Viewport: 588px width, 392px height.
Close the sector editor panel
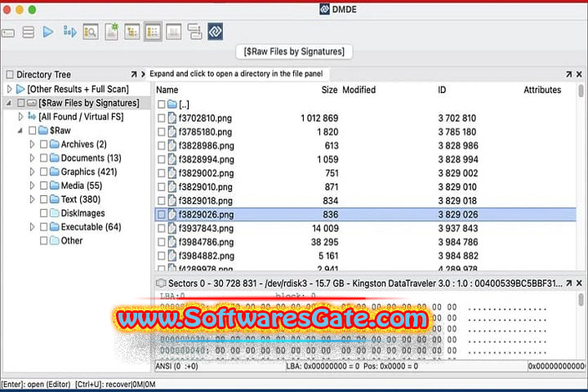pos(579,283)
